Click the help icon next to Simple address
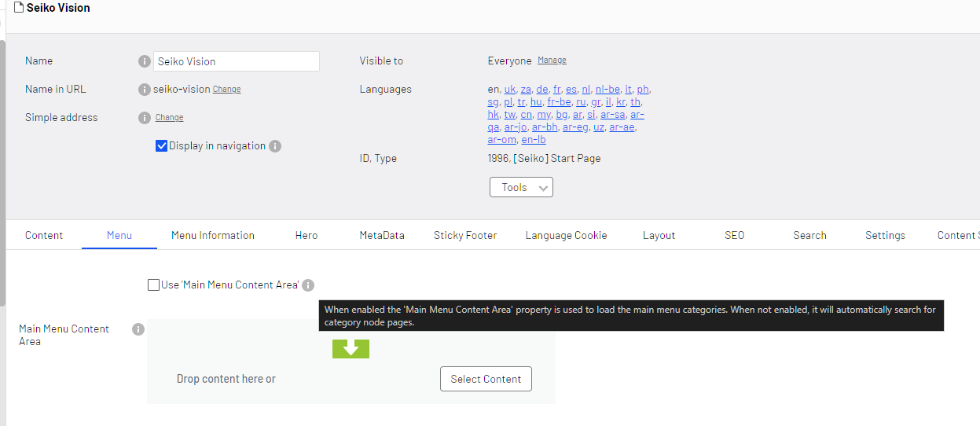The width and height of the screenshot is (980, 426). [144, 118]
